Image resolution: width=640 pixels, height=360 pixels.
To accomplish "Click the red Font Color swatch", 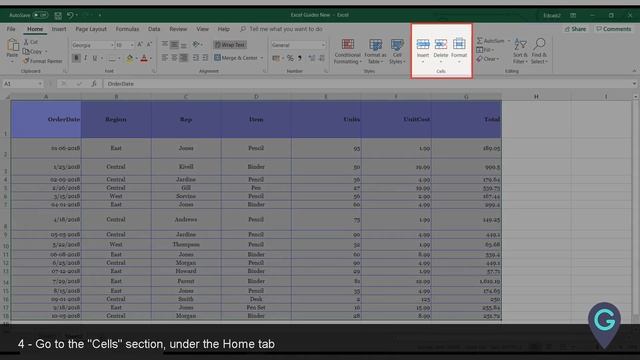I will (x=144, y=58).
